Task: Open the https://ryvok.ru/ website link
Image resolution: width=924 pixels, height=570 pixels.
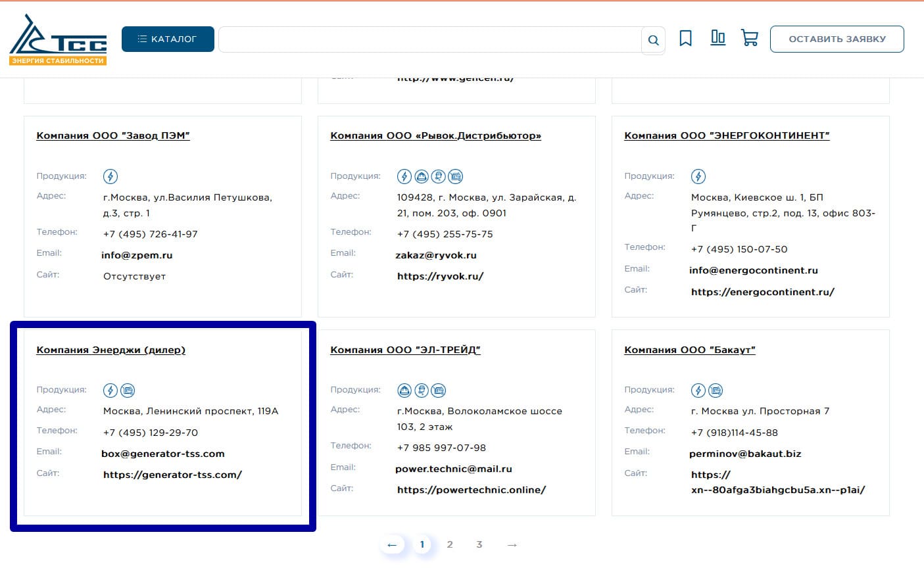Action: [440, 276]
